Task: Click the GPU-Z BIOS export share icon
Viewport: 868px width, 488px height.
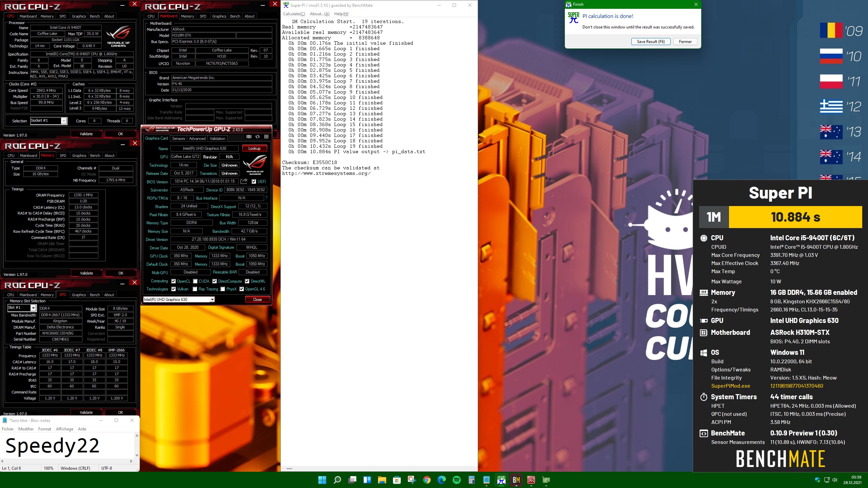Action: click(x=244, y=181)
